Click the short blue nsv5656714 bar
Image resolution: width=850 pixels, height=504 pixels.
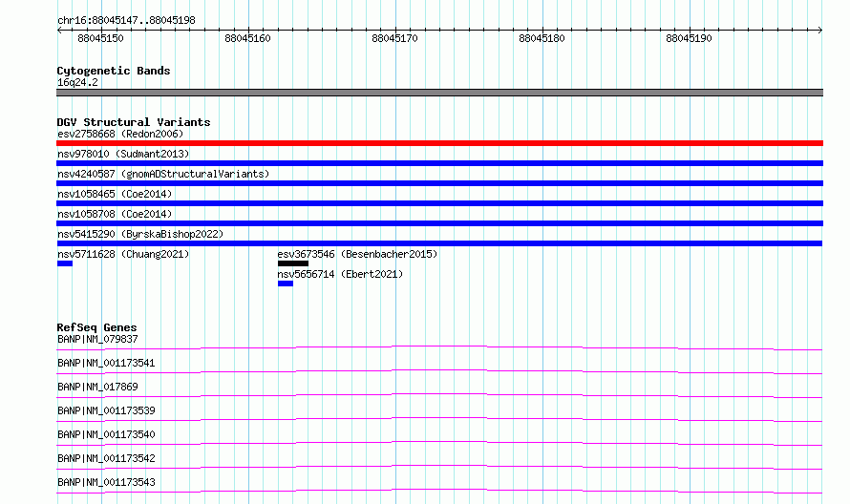(286, 283)
